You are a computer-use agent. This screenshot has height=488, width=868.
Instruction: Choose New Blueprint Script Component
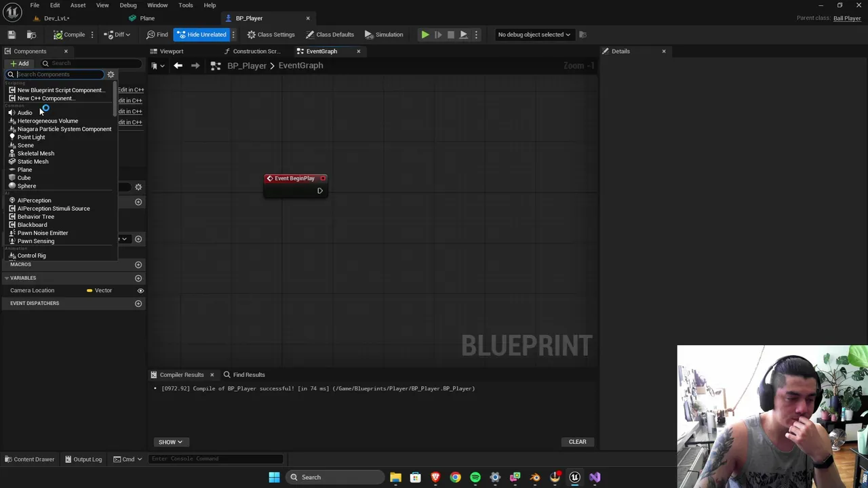(60, 90)
